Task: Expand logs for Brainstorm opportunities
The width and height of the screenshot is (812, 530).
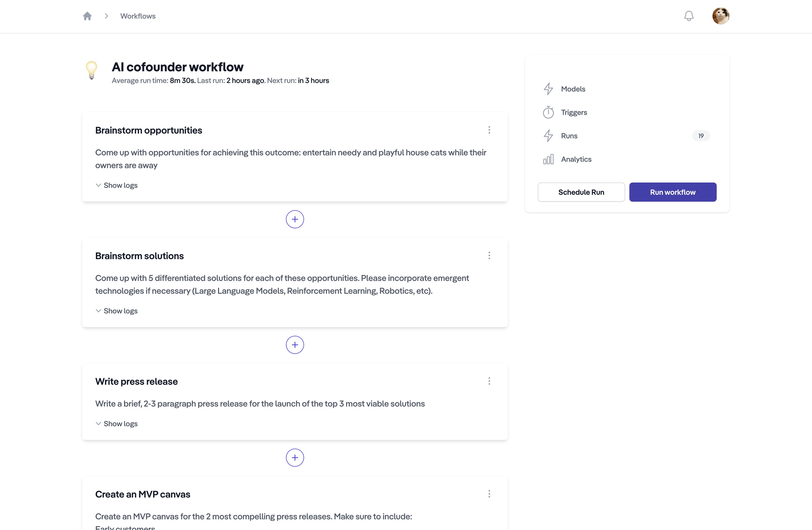Action: [x=117, y=185]
